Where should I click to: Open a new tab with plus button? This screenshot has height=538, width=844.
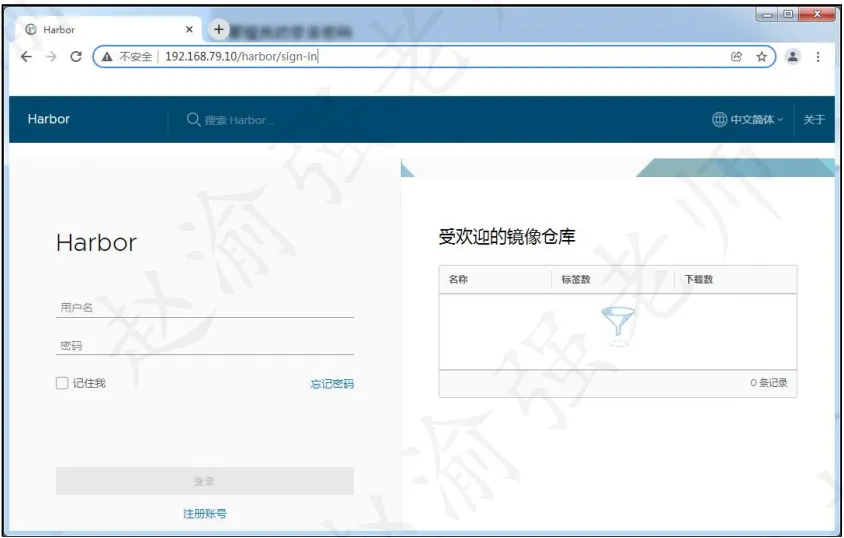[x=219, y=29]
